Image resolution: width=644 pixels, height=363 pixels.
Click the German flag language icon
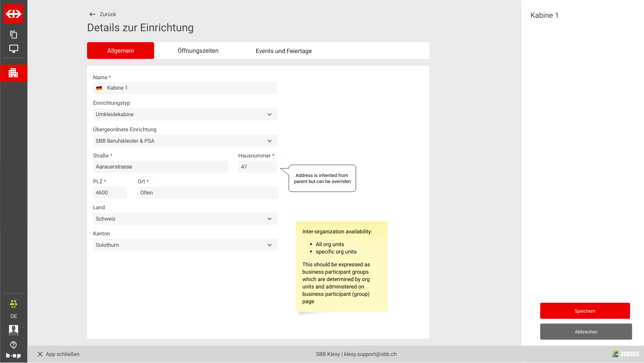point(99,88)
